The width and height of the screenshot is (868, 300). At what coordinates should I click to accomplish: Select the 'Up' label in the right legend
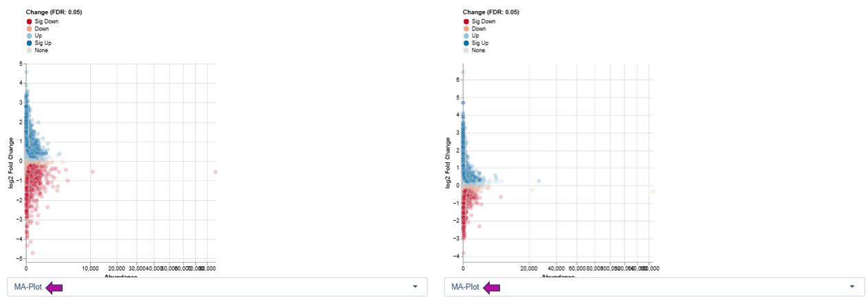click(475, 36)
